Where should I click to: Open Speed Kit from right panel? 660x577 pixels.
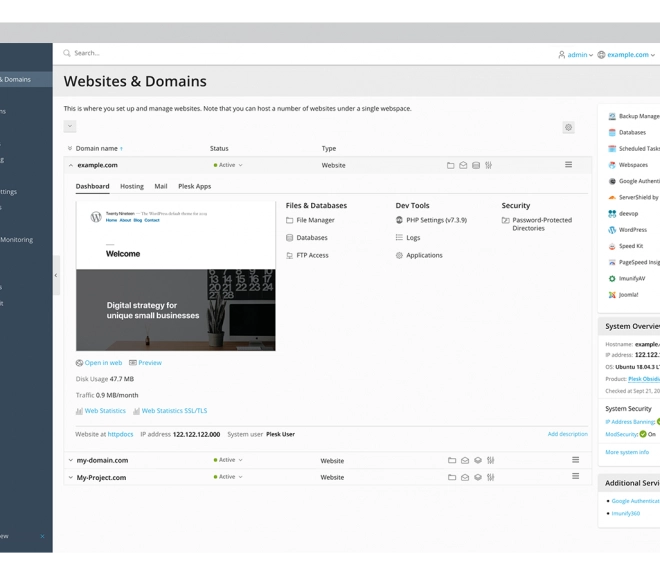[x=626, y=246]
